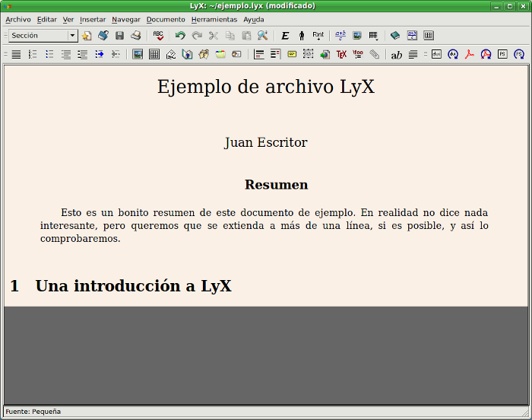
Task: Insert index entry folder icon
Action: point(220,54)
